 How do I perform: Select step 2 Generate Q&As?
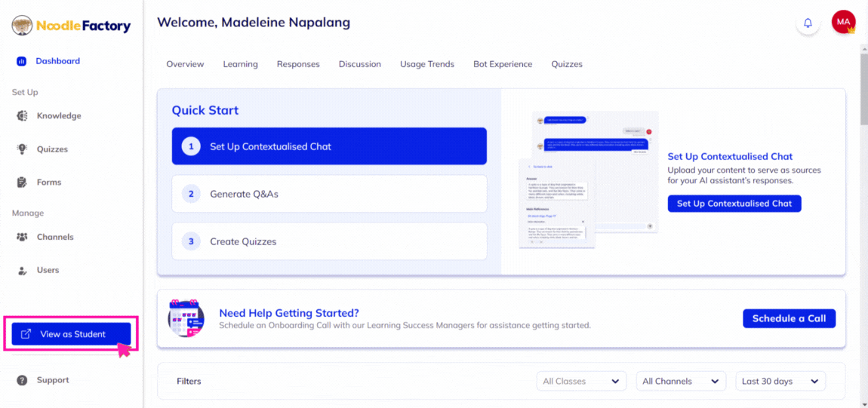click(x=329, y=194)
